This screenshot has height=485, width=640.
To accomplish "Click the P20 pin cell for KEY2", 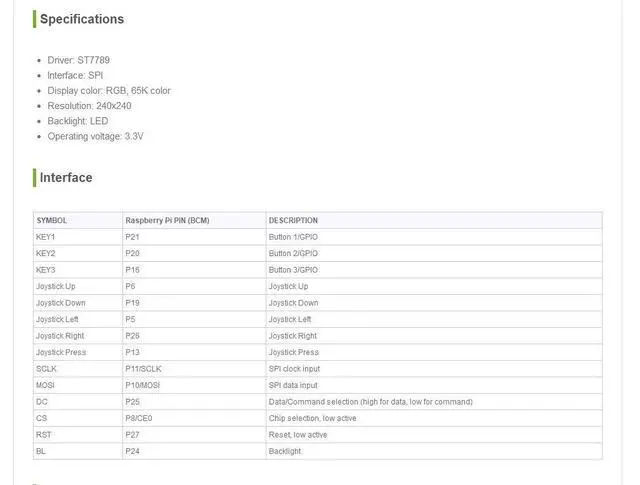I will tap(194, 253).
